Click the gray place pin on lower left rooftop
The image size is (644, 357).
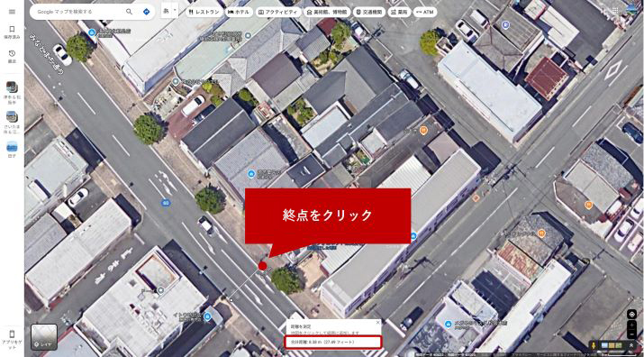[x=160, y=290]
